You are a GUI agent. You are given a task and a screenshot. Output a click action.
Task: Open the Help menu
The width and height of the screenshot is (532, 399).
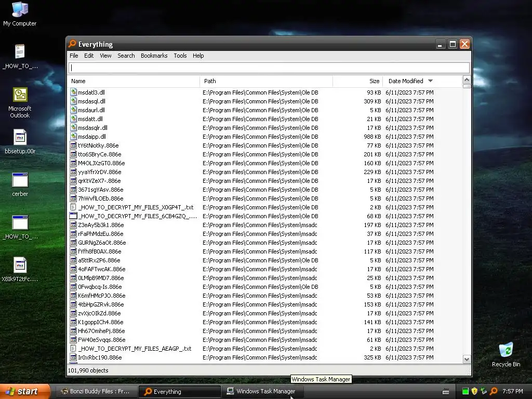click(x=198, y=56)
